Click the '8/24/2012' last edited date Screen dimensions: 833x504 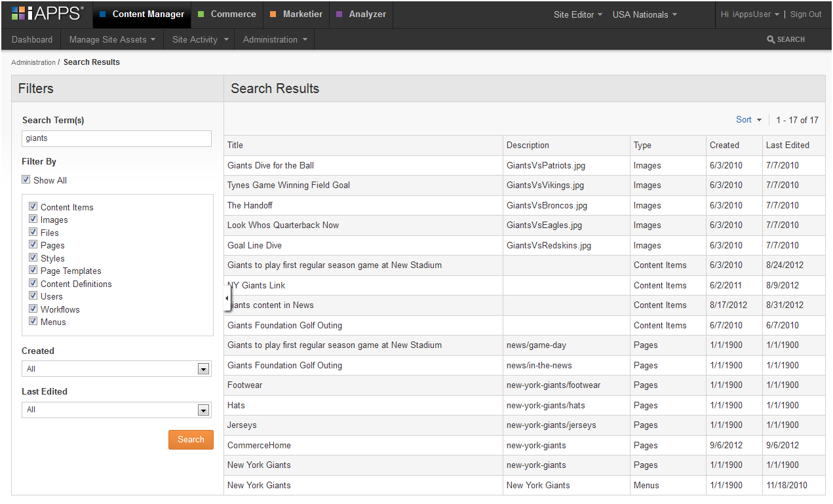[x=785, y=265]
